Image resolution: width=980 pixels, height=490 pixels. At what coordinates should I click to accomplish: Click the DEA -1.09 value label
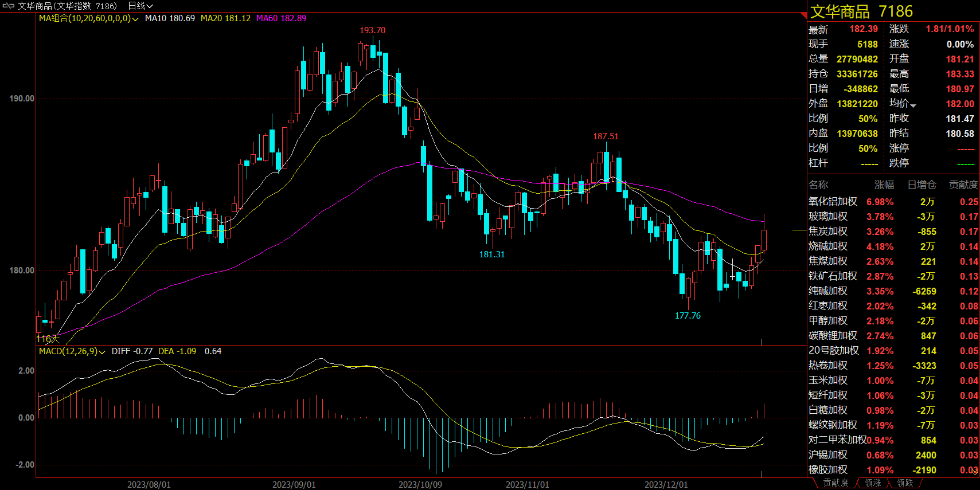tap(177, 351)
